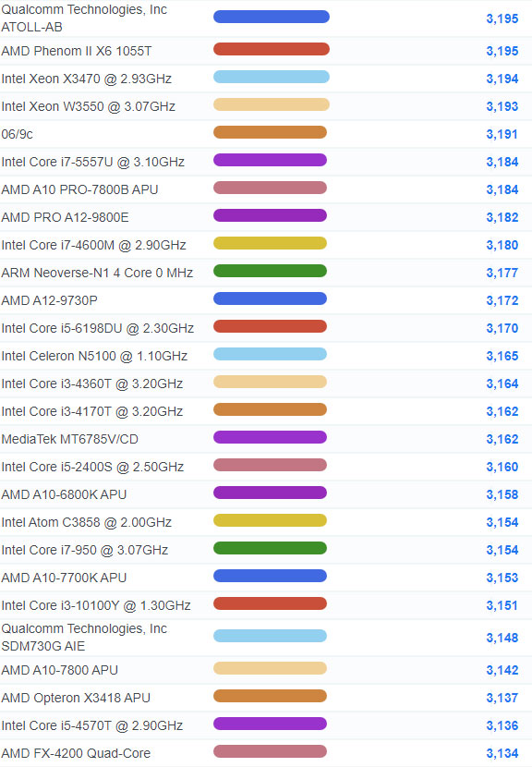This screenshot has width=532, height=767.
Task: Click the 3,165 score value
Action: pos(502,356)
